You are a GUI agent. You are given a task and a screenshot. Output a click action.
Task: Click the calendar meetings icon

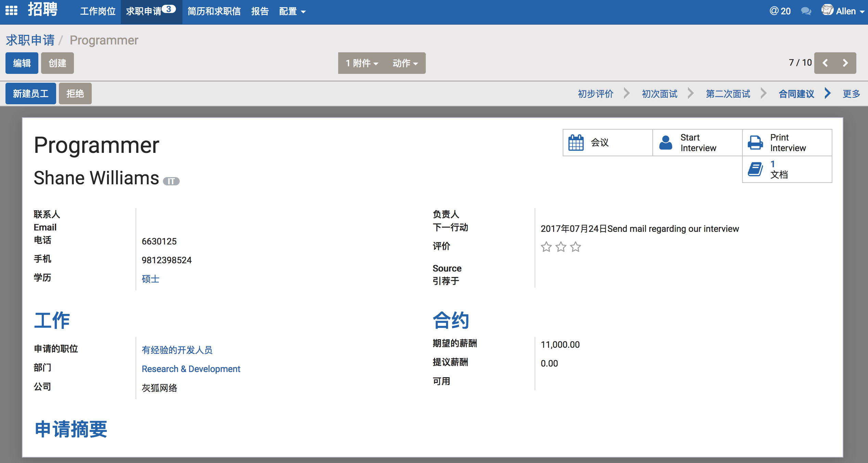click(576, 143)
